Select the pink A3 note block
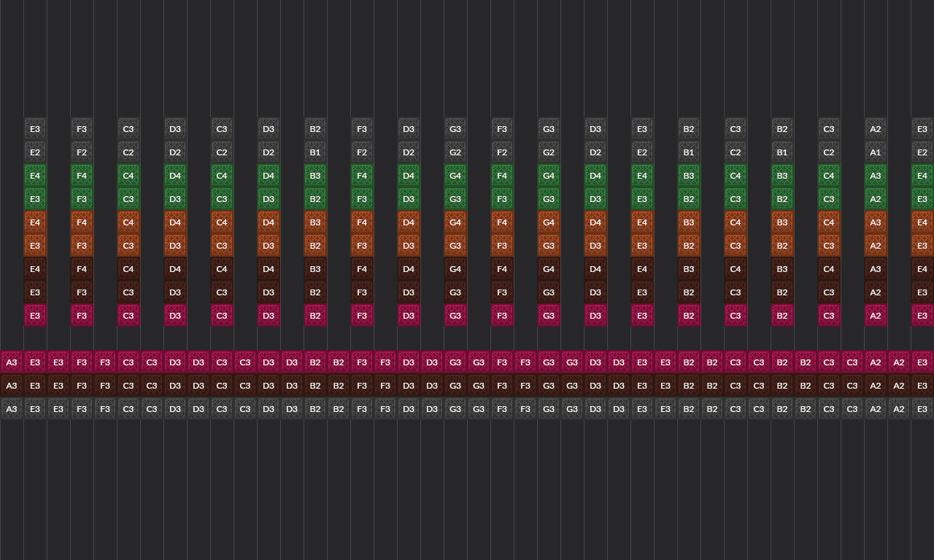Image resolution: width=934 pixels, height=560 pixels. pos(12,362)
